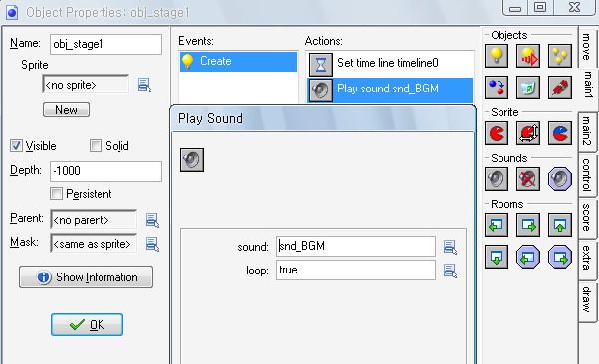Switch to the move tab
Screen dimensions: 599x364
pos(587,46)
